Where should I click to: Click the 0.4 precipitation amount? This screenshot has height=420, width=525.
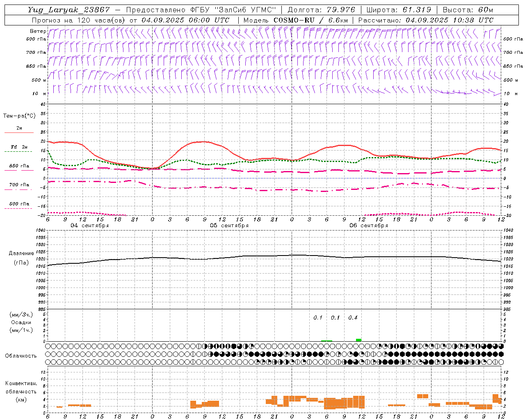pos(353,317)
